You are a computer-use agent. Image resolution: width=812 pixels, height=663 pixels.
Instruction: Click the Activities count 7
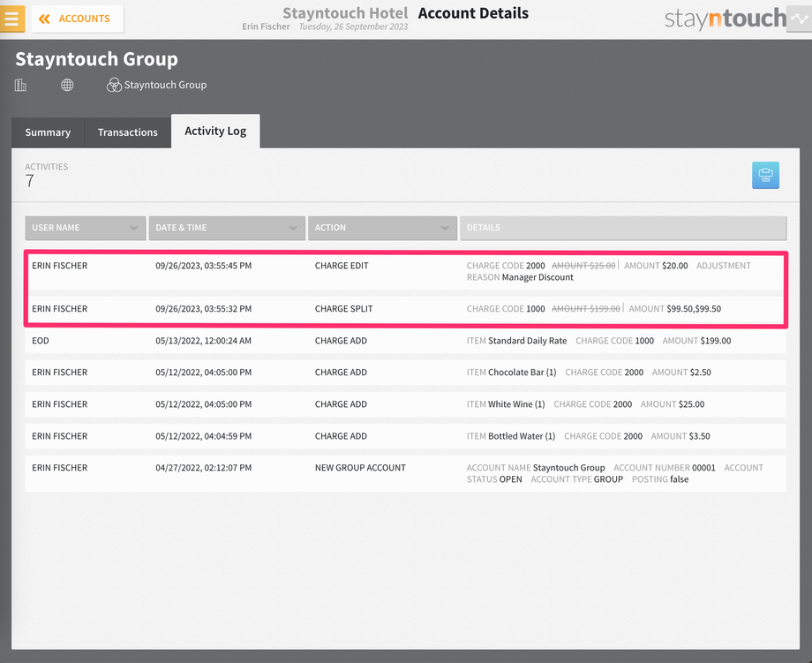(x=29, y=181)
